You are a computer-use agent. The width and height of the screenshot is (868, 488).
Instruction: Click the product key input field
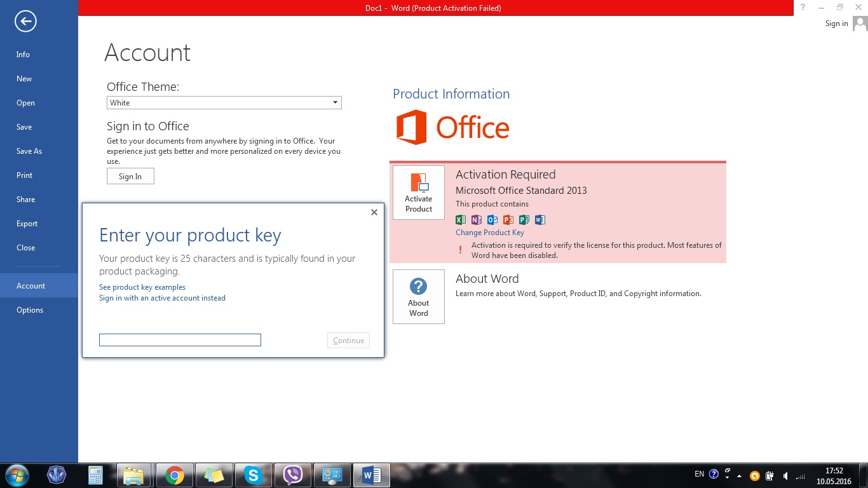180,341
